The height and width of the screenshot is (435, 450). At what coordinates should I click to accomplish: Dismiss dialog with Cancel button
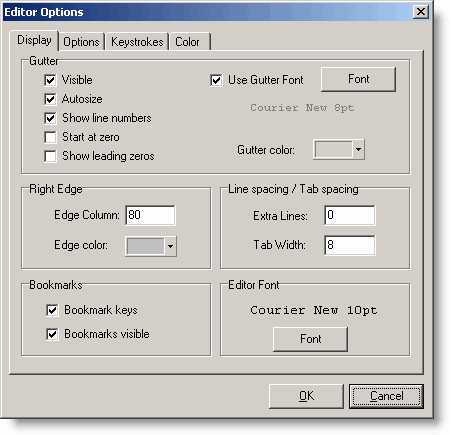386,396
